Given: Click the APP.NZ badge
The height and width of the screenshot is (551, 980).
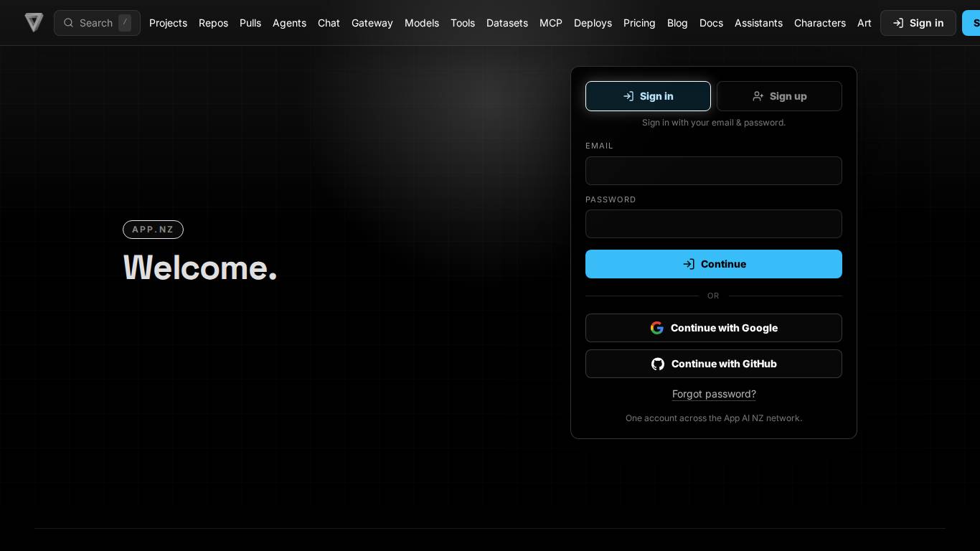Looking at the screenshot, I should coord(153,230).
